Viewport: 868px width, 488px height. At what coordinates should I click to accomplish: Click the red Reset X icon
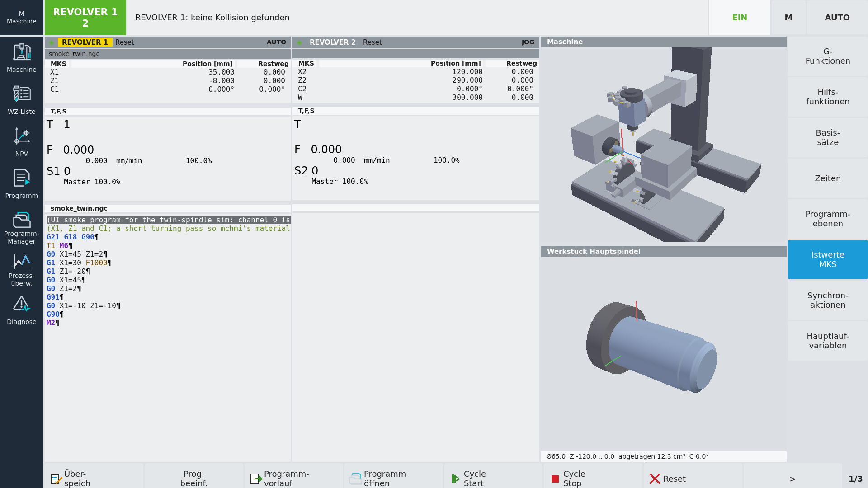[x=655, y=479]
